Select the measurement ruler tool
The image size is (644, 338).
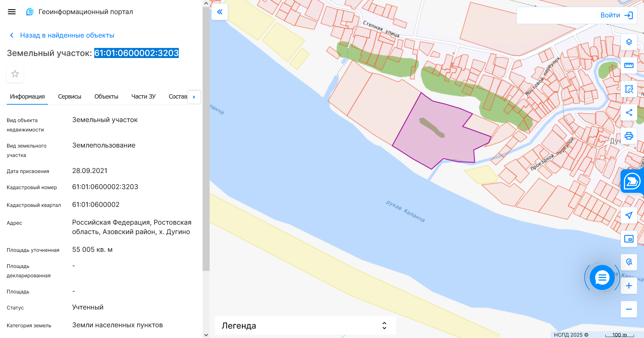coord(630,65)
